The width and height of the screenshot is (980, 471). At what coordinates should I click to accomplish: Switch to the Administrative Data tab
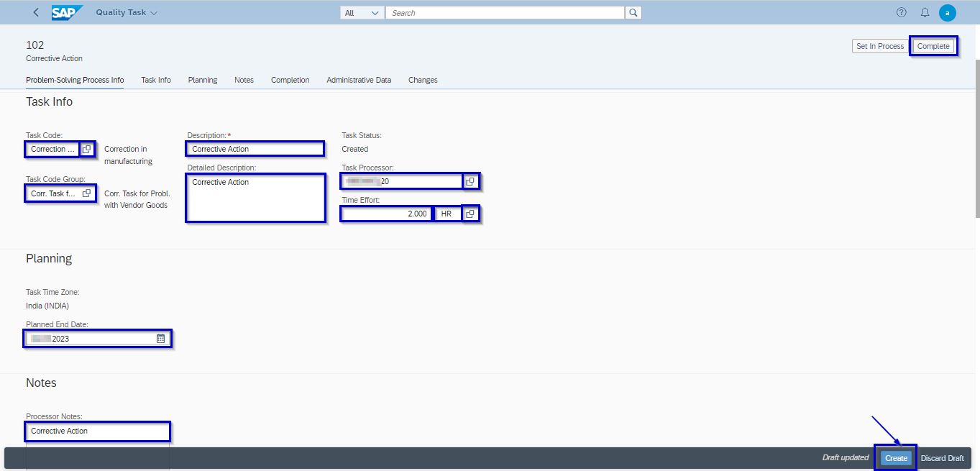tap(359, 80)
